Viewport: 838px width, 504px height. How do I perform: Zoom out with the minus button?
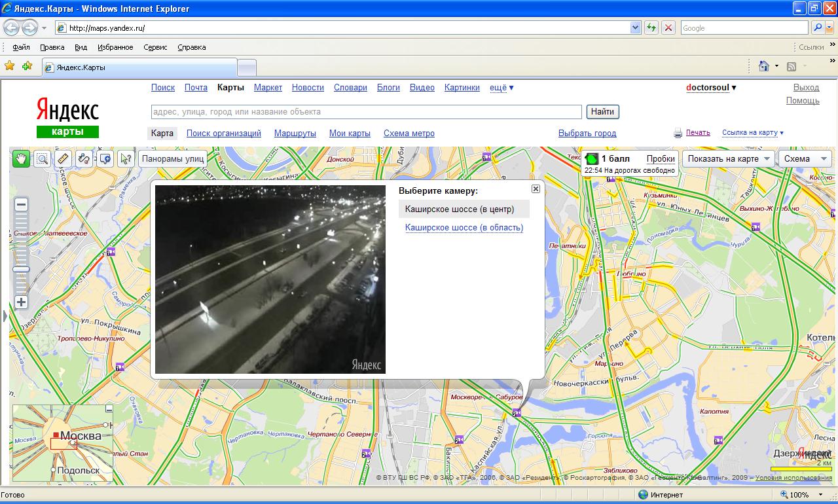[21, 205]
